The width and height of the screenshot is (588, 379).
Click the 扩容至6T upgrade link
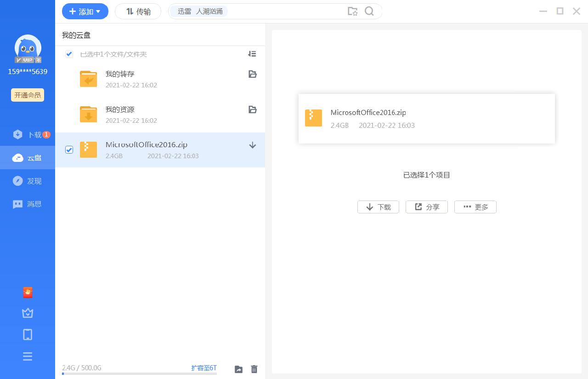(204, 368)
